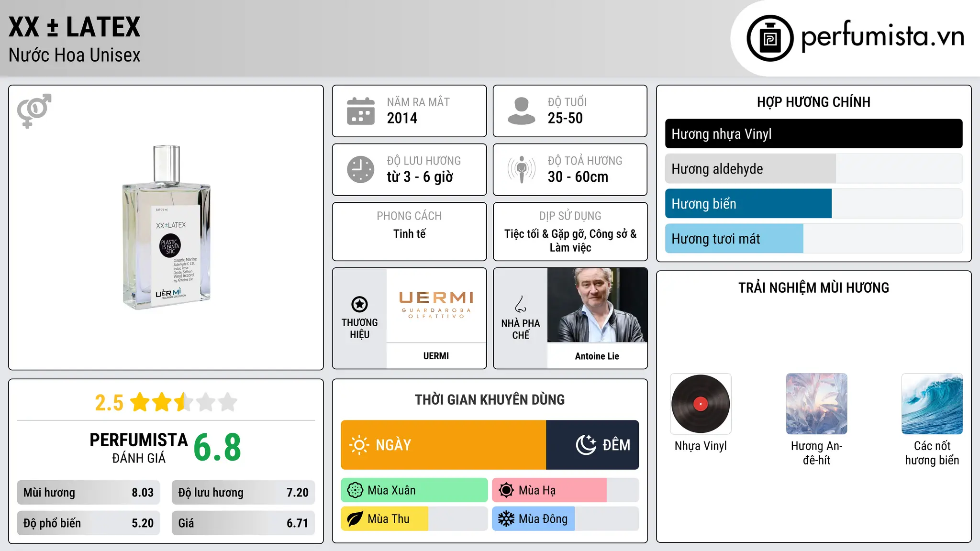
Task: Click the từ 3 - 6 giờ longevity value
Action: pos(420,177)
